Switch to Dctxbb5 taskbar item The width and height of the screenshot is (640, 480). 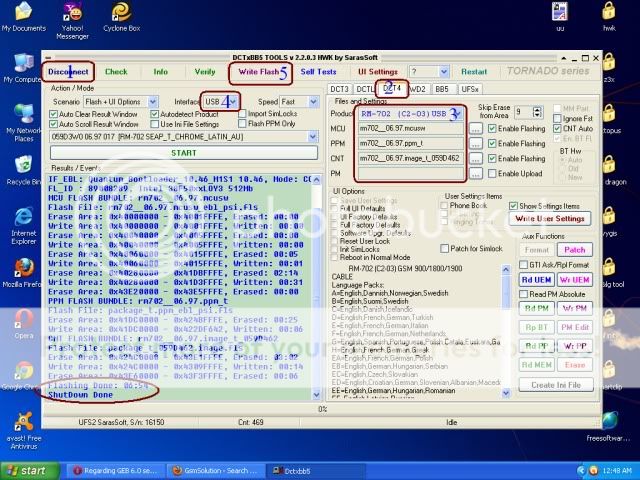[314, 471]
